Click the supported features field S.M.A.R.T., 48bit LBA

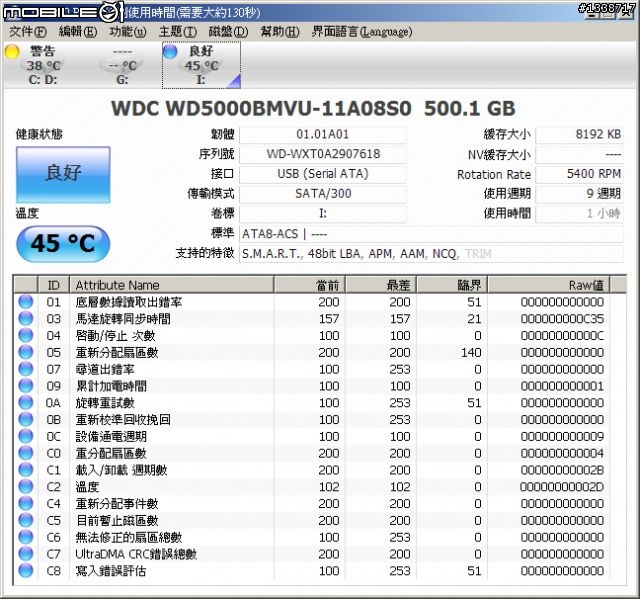431,254
